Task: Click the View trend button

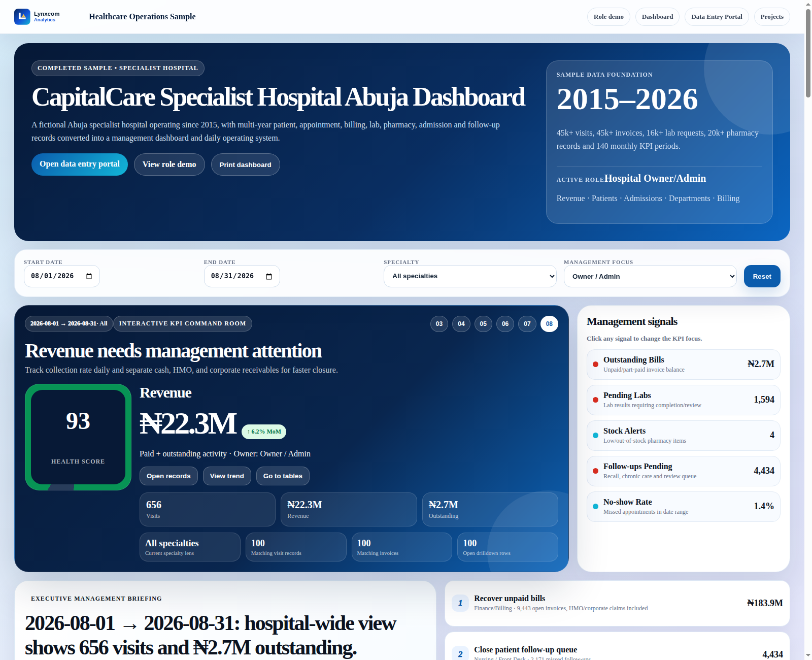Action: 227,476
